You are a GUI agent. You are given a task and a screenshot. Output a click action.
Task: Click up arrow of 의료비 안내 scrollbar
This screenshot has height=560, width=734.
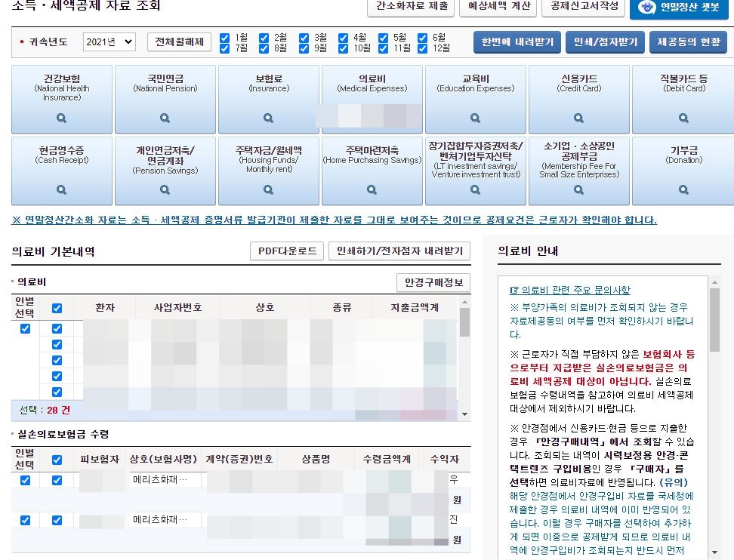[x=714, y=283]
